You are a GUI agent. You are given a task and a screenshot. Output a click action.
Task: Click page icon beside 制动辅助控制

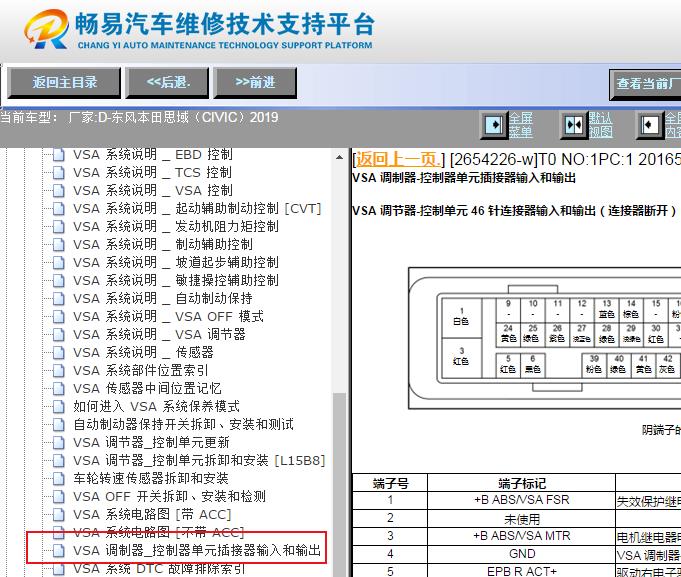point(59,244)
